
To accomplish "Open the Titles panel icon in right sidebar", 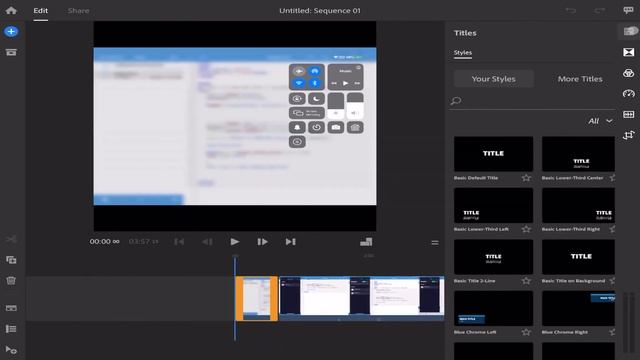I will pos(629,31).
